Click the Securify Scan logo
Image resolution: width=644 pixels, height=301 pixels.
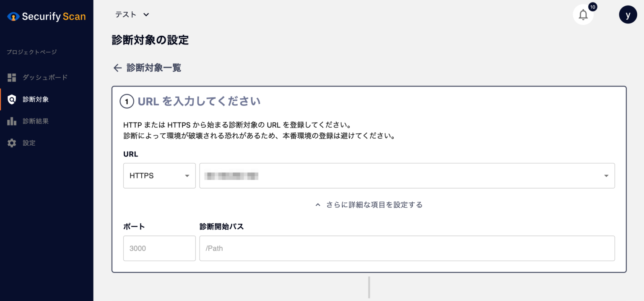pos(46,16)
